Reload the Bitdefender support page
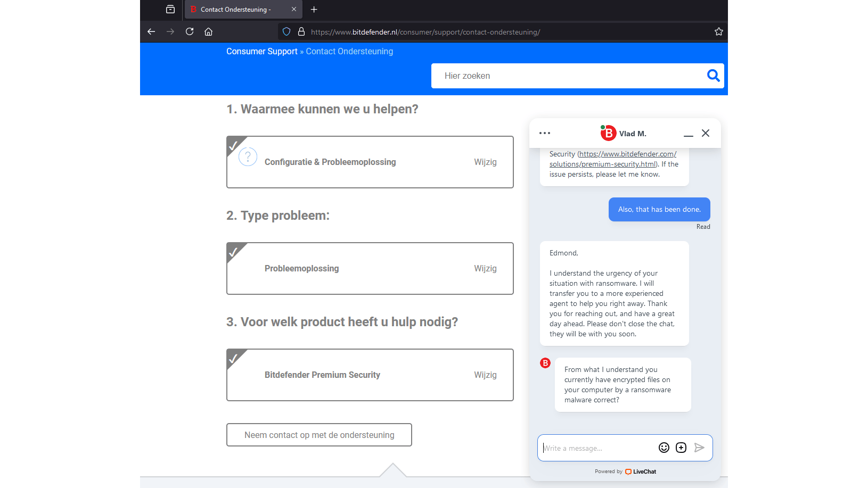Image resolution: width=868 pixels, height=488 pixels. [x=190, y=31]
